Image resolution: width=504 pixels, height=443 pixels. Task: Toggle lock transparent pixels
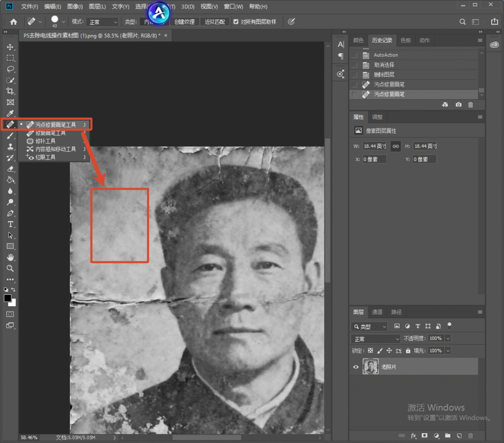point(371,351)
